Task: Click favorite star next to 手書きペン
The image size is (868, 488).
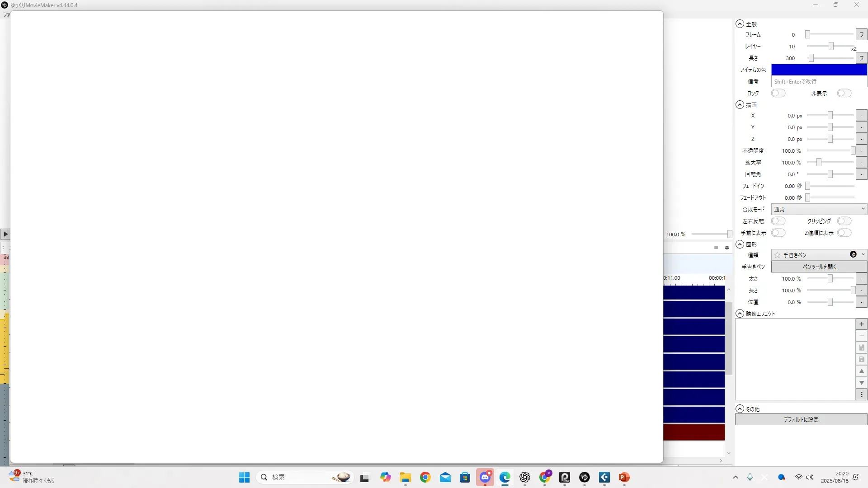Action: point(777,255)
